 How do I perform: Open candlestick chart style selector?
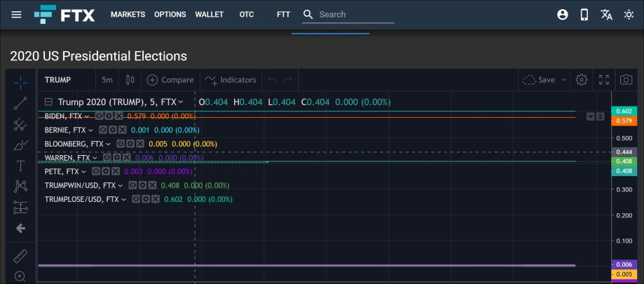130,80
